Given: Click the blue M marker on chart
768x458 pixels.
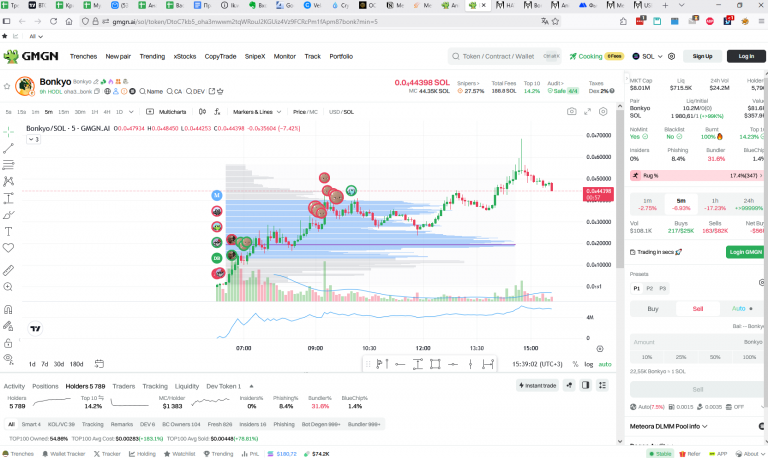Looking at the screenshot, I should [216, 195].
